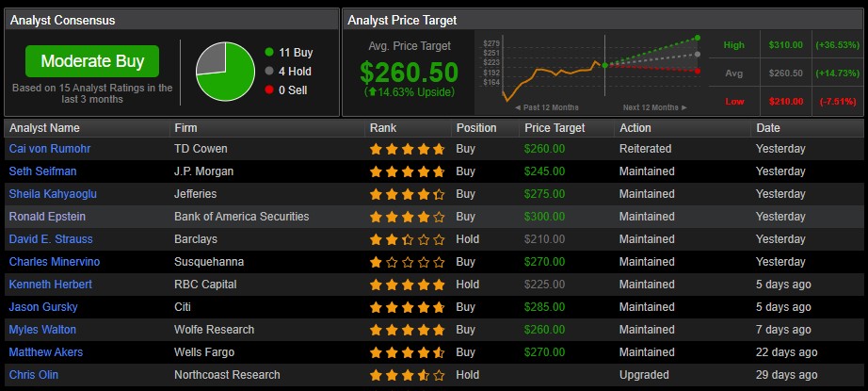The height and width of the screenshot is (391, 868).
Task: Click Charles Minervino's one-star rank rating
Action: (x=408, y=262)
